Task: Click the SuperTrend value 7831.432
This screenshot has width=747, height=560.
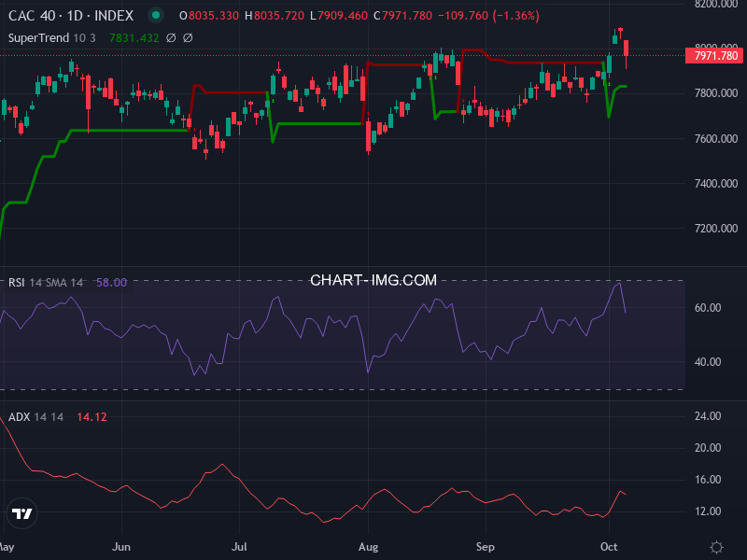Action: click(x=134, y=37)
